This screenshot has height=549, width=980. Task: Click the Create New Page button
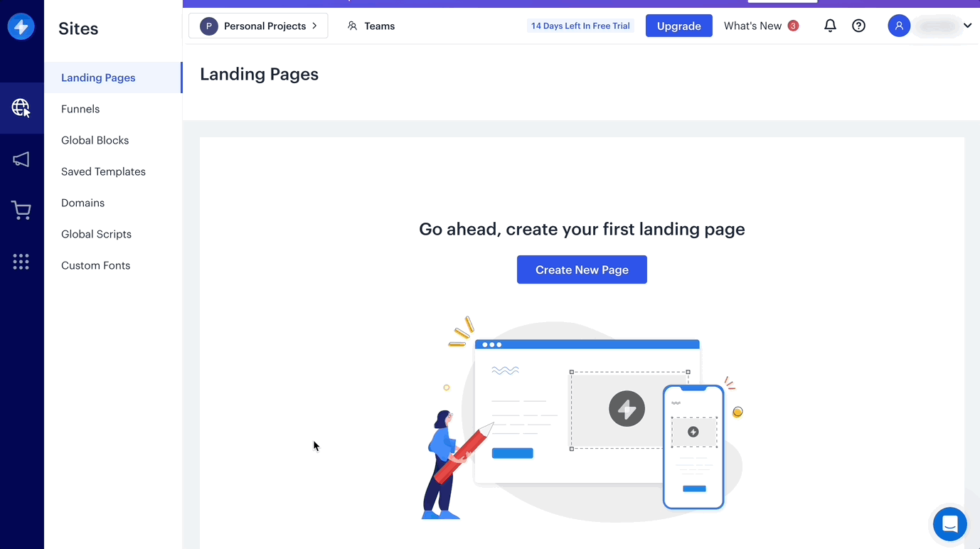(582, 270)
